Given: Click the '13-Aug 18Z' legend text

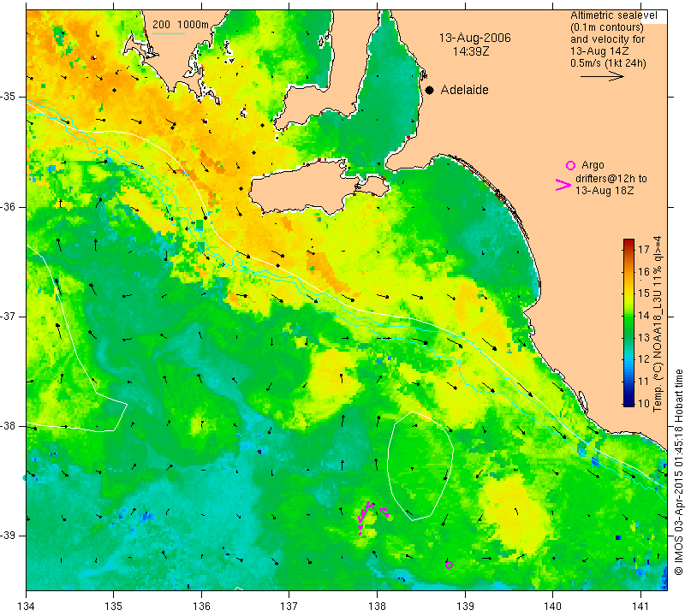Looking at the screenshot, I should click(x=605, y=191).
